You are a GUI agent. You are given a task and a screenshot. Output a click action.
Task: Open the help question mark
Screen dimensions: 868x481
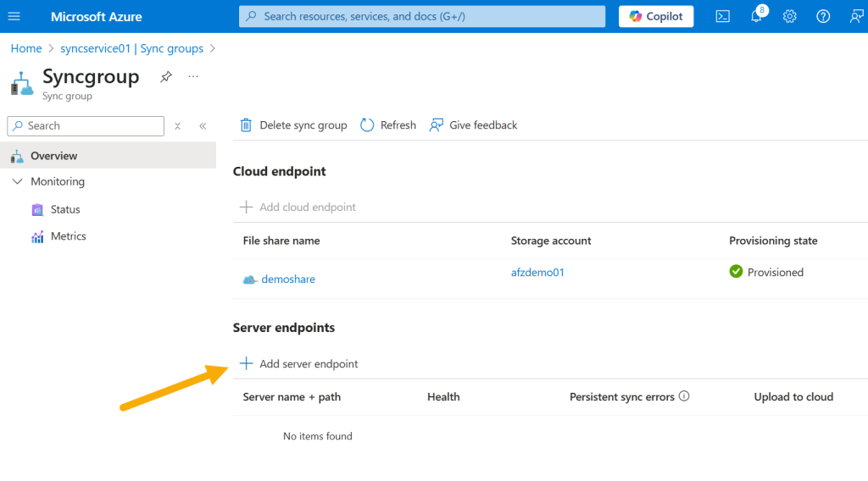(823, 17)
